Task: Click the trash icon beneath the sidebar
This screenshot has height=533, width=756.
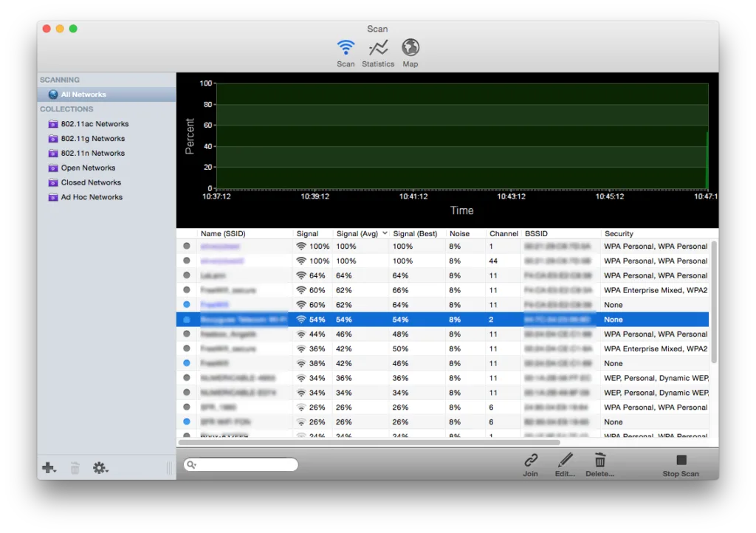Action: (x=74, y=467)
